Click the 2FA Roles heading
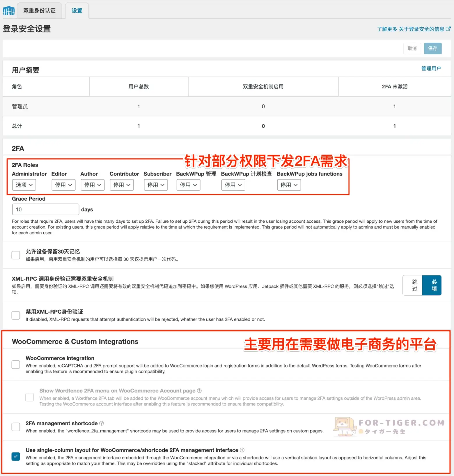 point(25,165)
